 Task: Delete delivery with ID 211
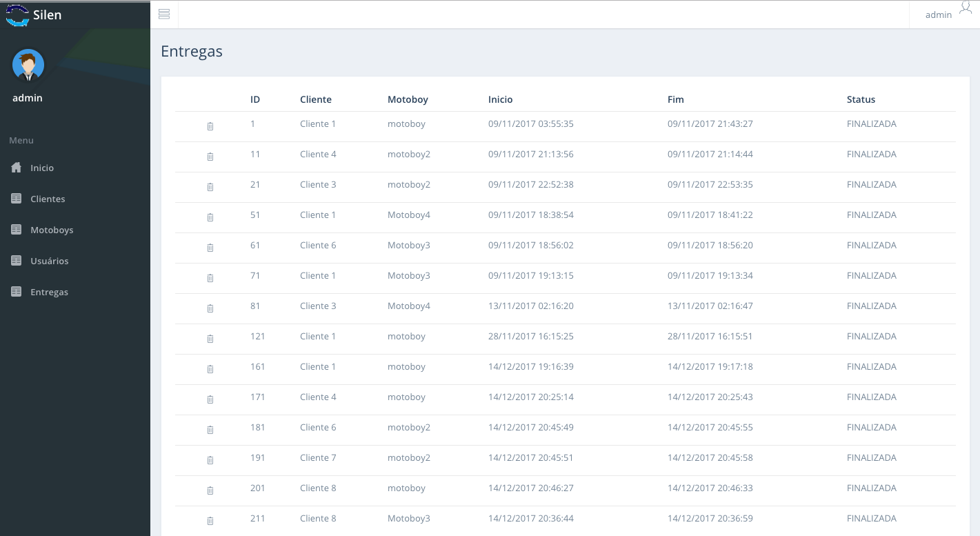[210, 521]
